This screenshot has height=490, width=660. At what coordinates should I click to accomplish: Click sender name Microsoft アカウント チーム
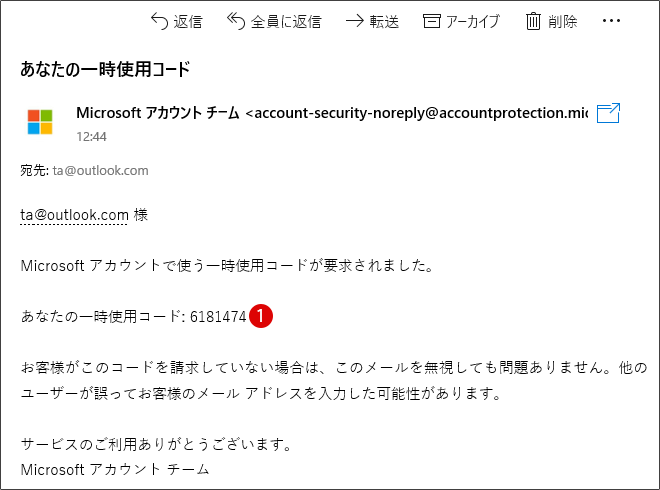158,113
